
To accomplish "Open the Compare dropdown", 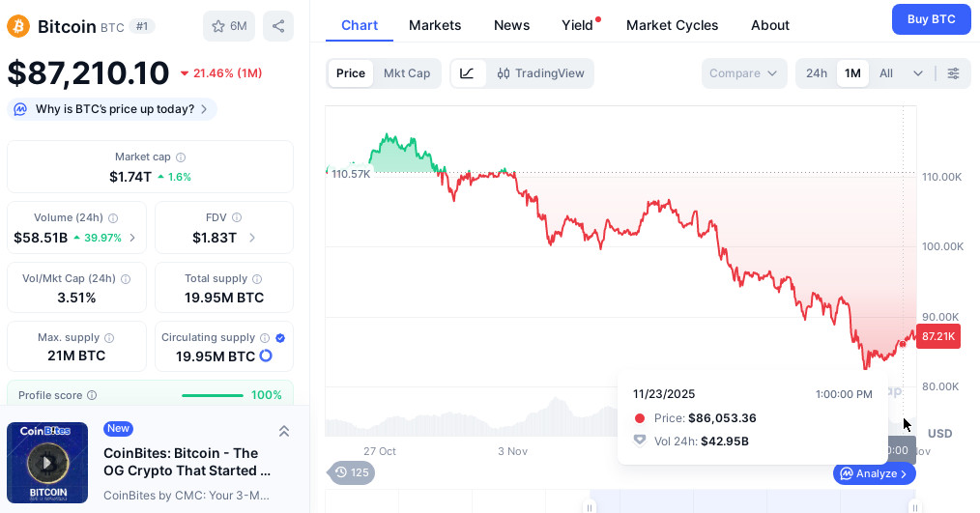I will [x=744, y=73].
